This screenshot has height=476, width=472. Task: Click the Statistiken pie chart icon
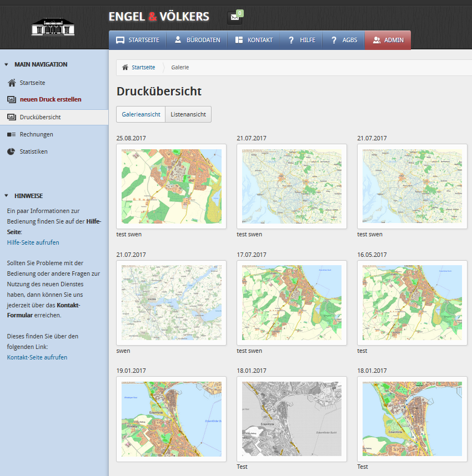12,151
